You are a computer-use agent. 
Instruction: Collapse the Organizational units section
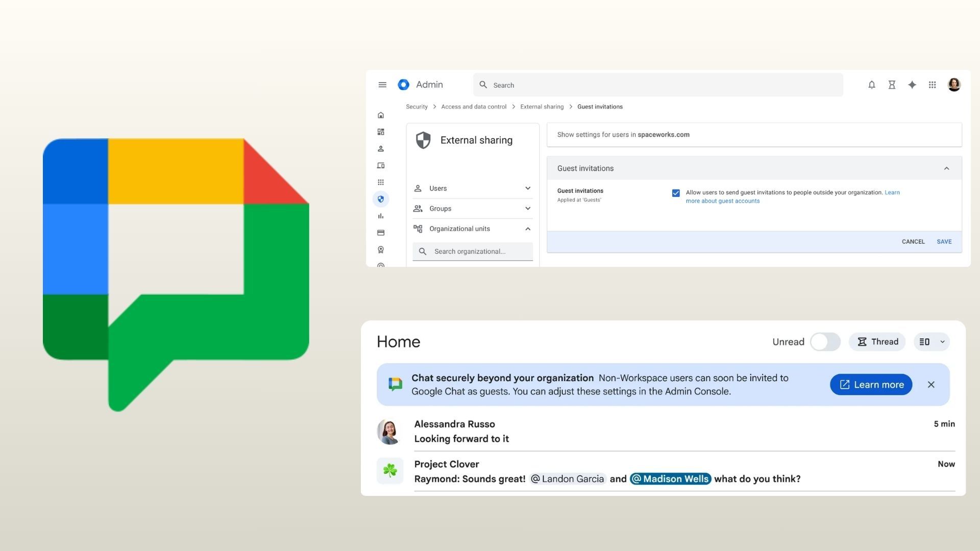tap(473, 229)
